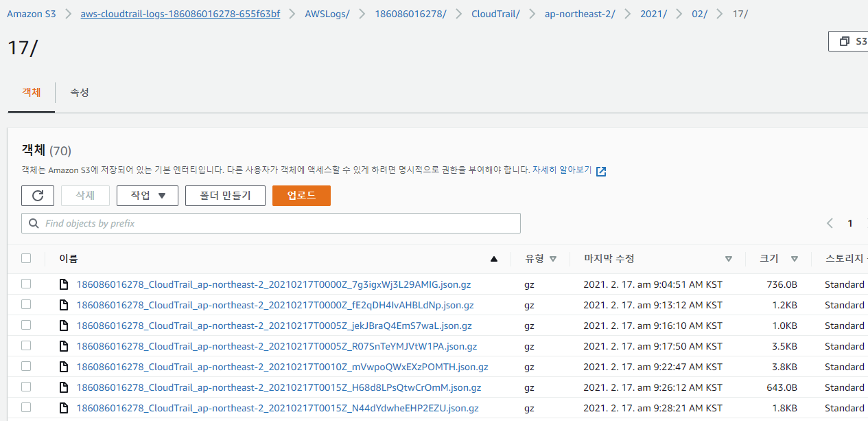Click 643.0B size cell

click(x=782, y=387)
